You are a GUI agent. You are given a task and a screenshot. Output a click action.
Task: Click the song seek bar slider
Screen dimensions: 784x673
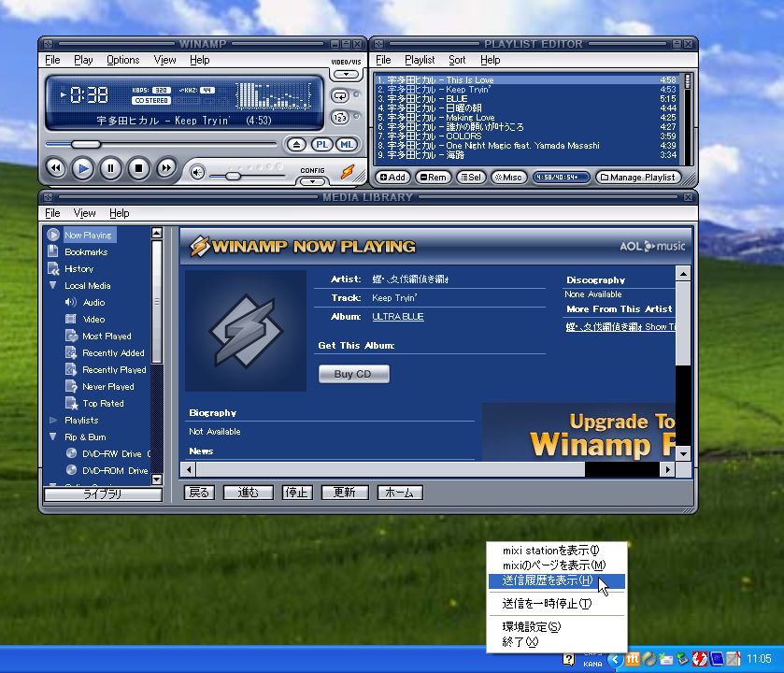tap(85, 145)
